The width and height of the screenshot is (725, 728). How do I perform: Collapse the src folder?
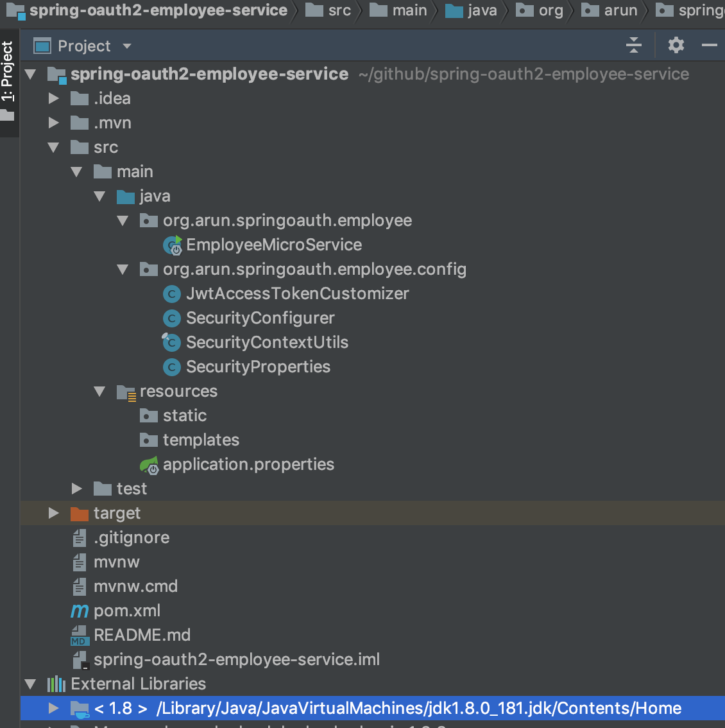point(54,147)
